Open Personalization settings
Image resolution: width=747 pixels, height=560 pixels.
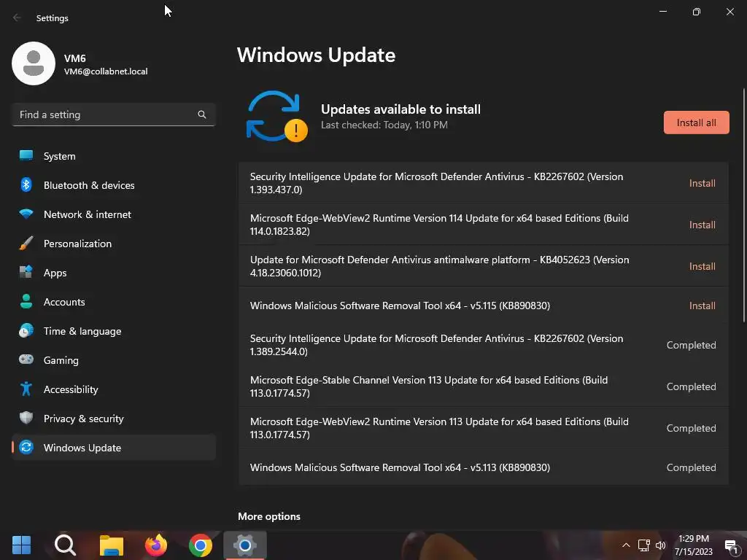[113, 244]
